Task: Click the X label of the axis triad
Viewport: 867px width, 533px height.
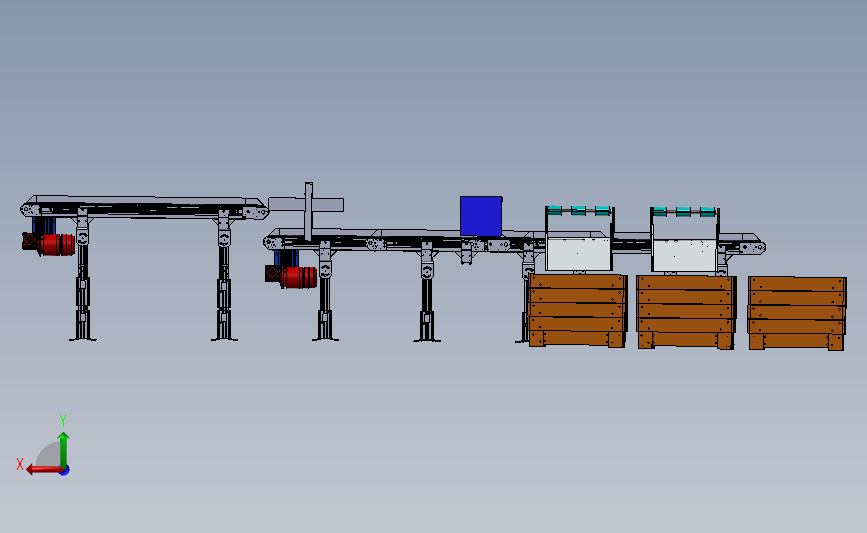Action: 20,464
